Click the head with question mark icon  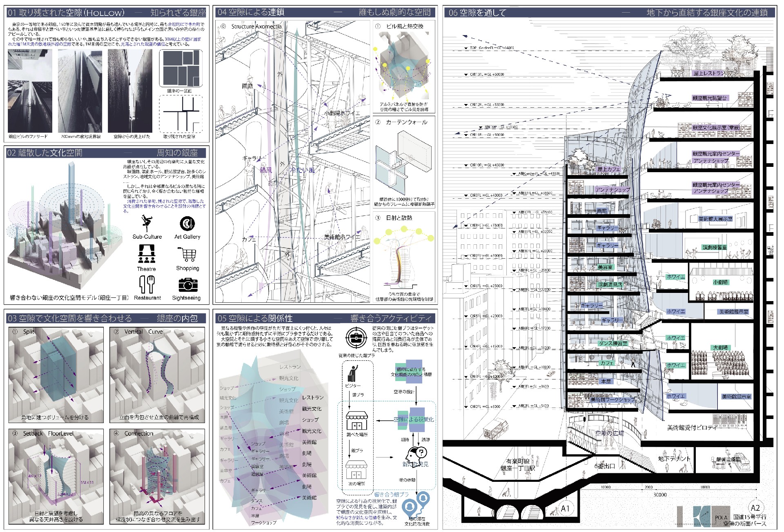point(415,454)
